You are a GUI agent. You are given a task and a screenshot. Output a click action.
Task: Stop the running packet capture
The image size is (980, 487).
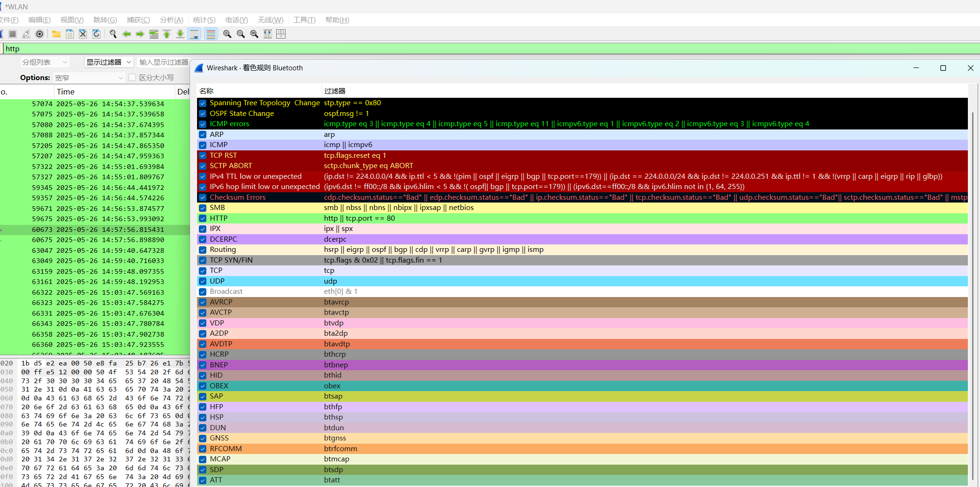(13, 34)
